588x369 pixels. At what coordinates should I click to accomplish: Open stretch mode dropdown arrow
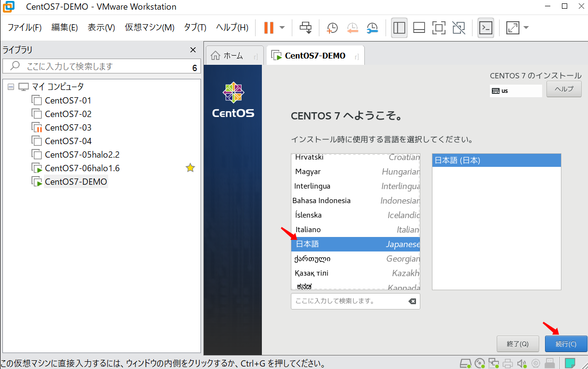526,28
